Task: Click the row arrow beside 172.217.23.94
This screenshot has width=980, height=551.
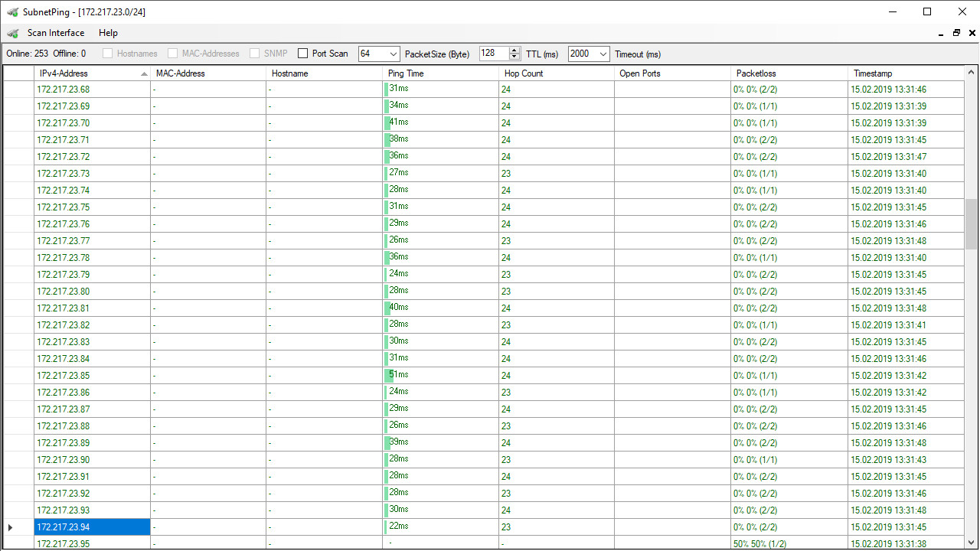Action: click(11, 527)
